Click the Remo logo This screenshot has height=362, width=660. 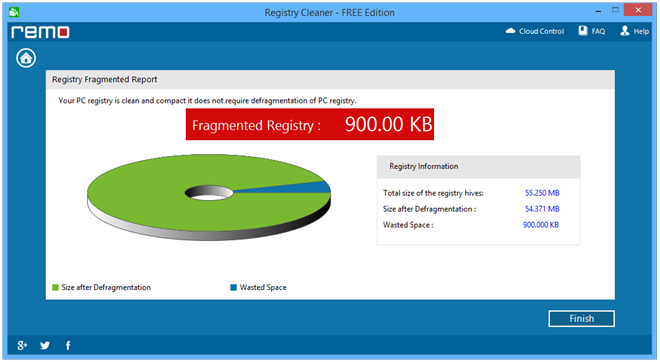point(40,32)
